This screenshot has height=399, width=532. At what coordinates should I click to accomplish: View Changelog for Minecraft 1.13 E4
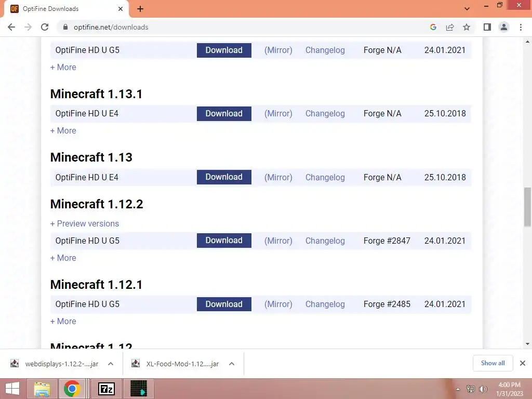(x=325, y=178)
